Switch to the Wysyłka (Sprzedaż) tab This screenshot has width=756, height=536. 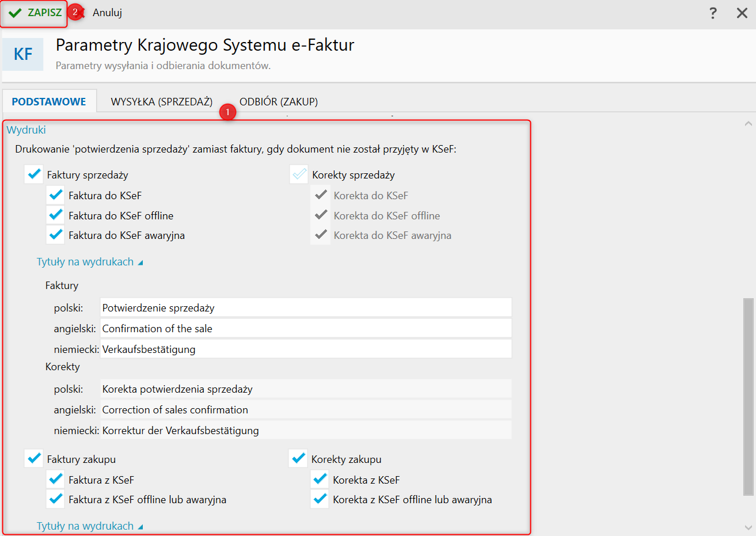pyautogui.click(x=161, y=102)
